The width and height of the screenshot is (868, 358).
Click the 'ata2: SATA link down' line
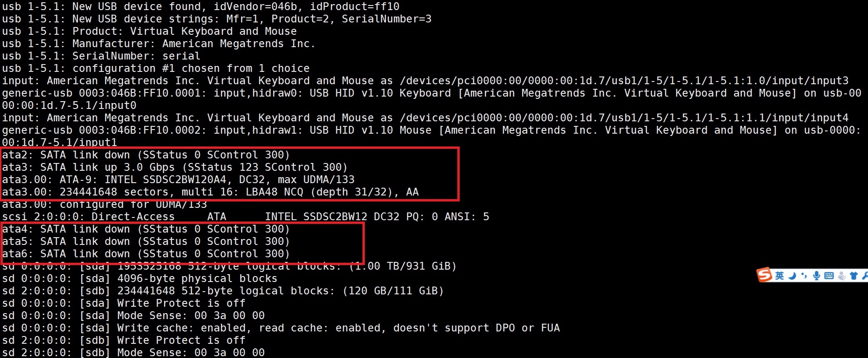pos(146,155)
